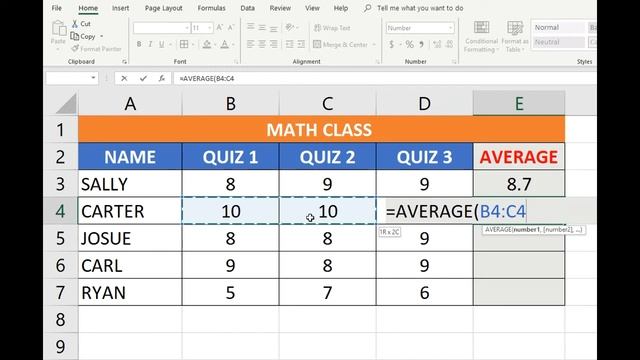
Task: Open the Help tab
Action: pyautogui.click(x=341, y=8)
